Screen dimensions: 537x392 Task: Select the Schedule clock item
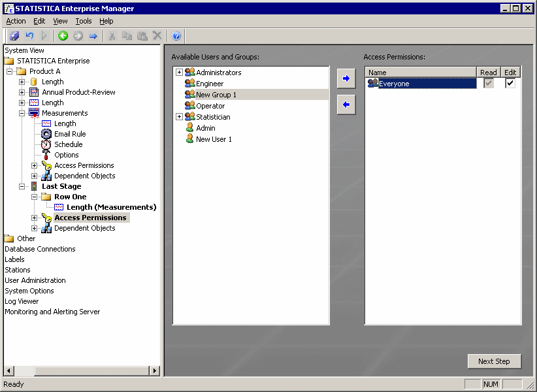(46, 144)
